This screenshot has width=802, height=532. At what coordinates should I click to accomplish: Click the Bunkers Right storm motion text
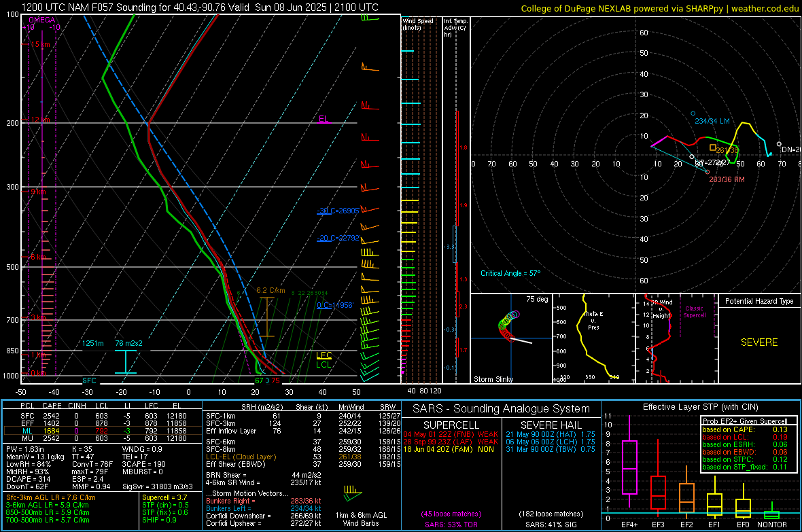(264, 501)
